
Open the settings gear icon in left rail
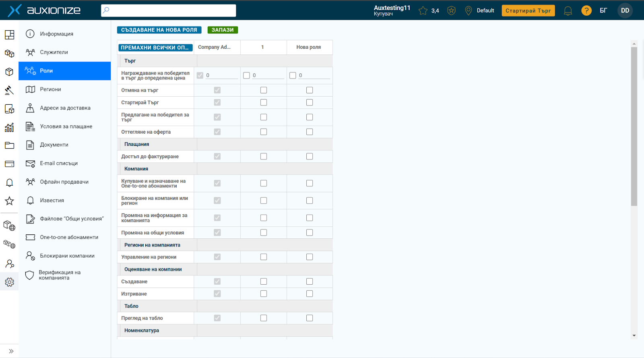pyautogui.click(x=9, y=282)
